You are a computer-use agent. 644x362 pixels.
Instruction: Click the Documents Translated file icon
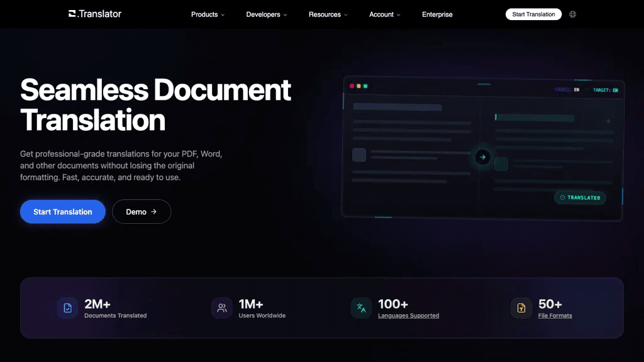(x=68, y=308)
